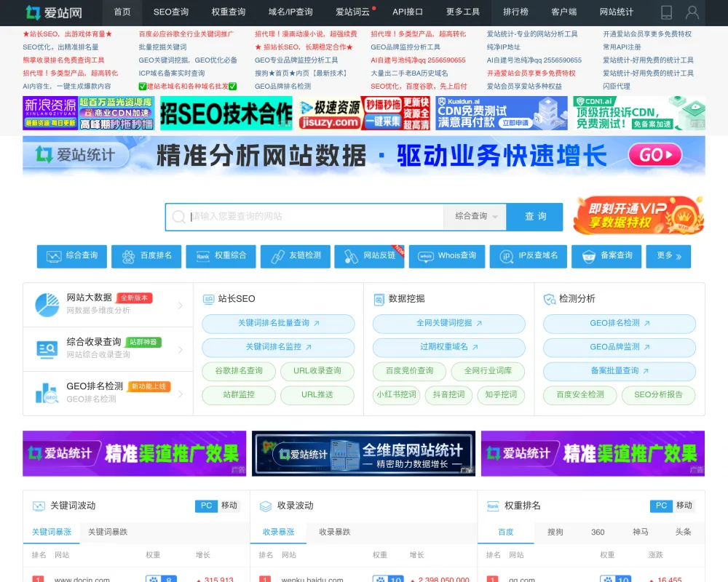
Task: Open the user account icon in the header
Action: (692, 12)
